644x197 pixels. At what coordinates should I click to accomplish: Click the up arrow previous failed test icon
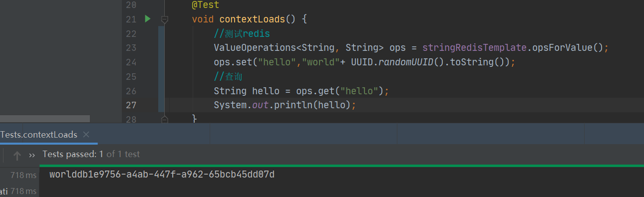(x=17, y=156)
